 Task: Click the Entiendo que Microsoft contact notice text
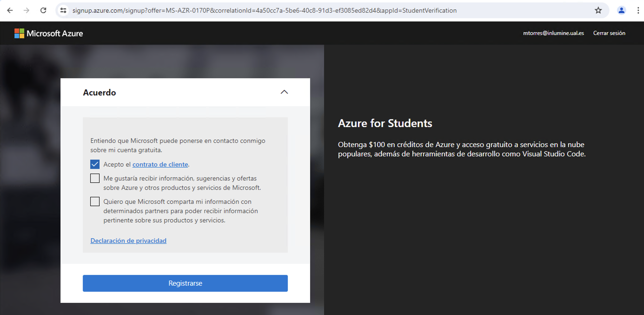pos(178,145)
